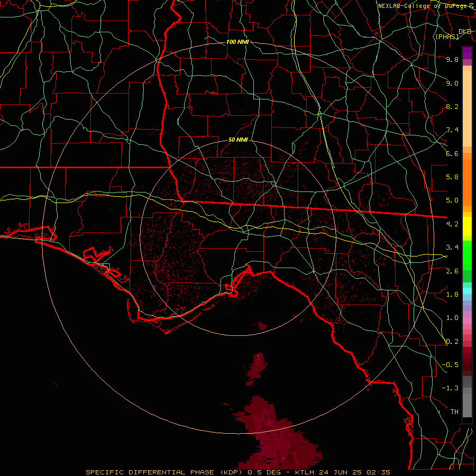Click the 4.2 scale value

pos(452,224)
